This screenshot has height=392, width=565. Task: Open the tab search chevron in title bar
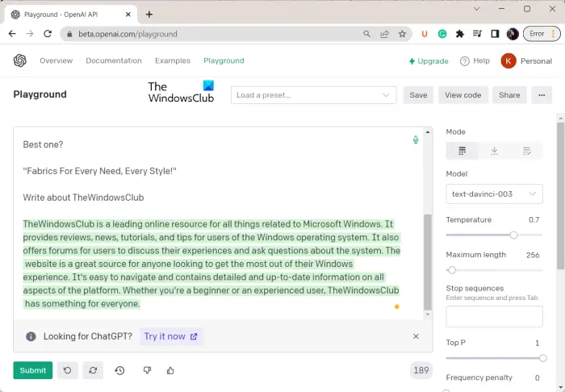(x=477, y=9)
